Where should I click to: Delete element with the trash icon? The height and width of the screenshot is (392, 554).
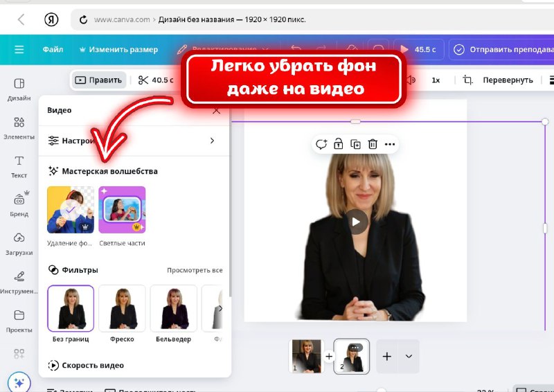coord(373,144)
